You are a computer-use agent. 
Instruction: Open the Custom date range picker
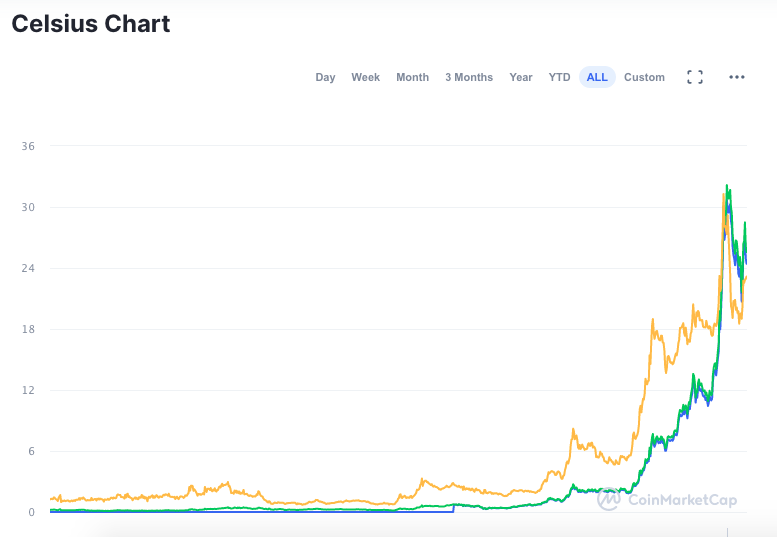[644, 77]
